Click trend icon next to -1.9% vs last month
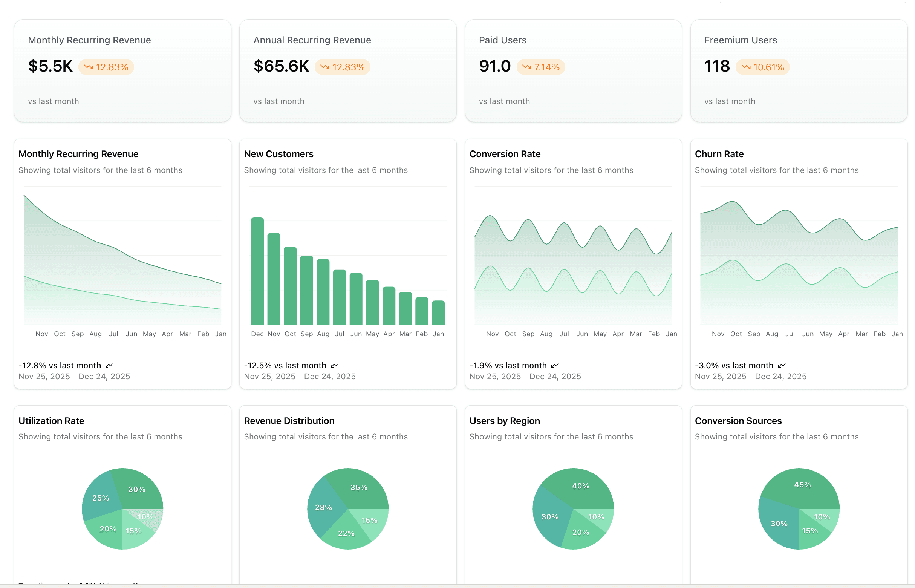The image size is (915, 588). coord(555,366)
